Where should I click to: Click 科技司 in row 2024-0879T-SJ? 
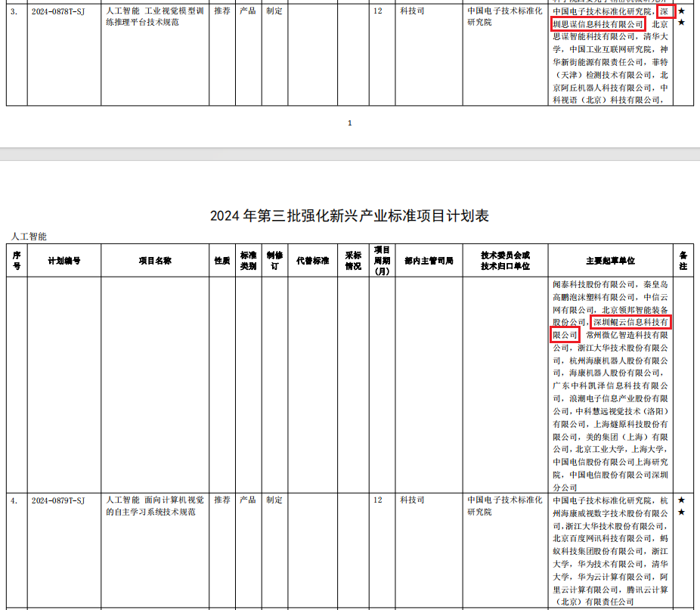click(x=412, y=500)
